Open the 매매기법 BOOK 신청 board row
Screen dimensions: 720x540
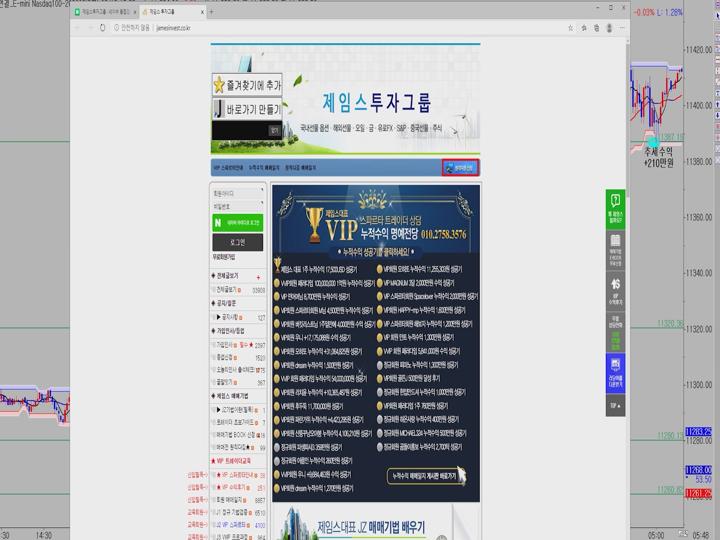pyautogui.click(x=238, y=434)
